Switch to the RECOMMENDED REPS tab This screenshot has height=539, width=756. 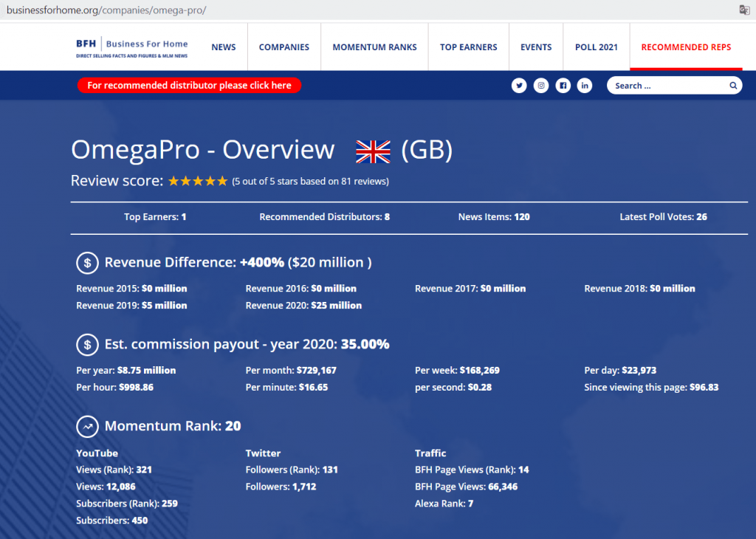(686, 47)
